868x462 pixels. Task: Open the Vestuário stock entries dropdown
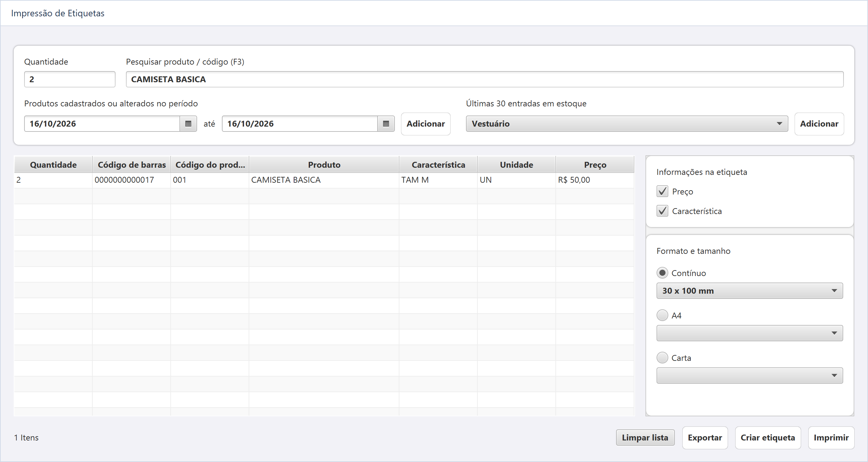(x=627, y=124)
